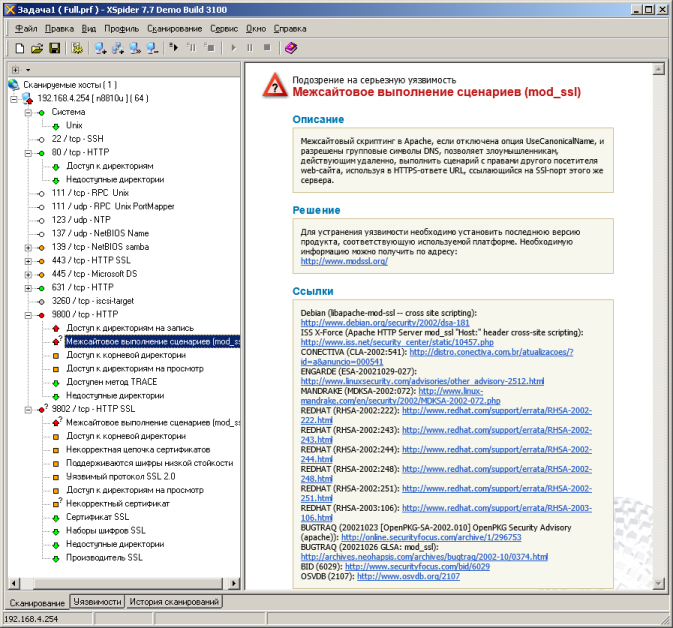Pause selected host scan (list pause icon)
673x628 pixels.
click(x=191, y=47)
